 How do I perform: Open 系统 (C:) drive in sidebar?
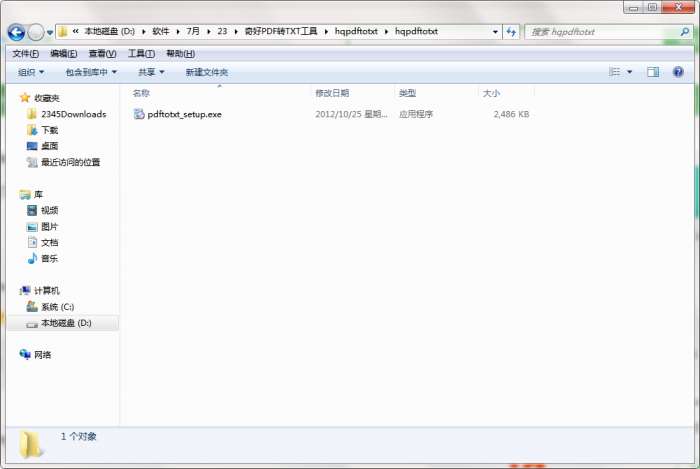coord(58,307)
